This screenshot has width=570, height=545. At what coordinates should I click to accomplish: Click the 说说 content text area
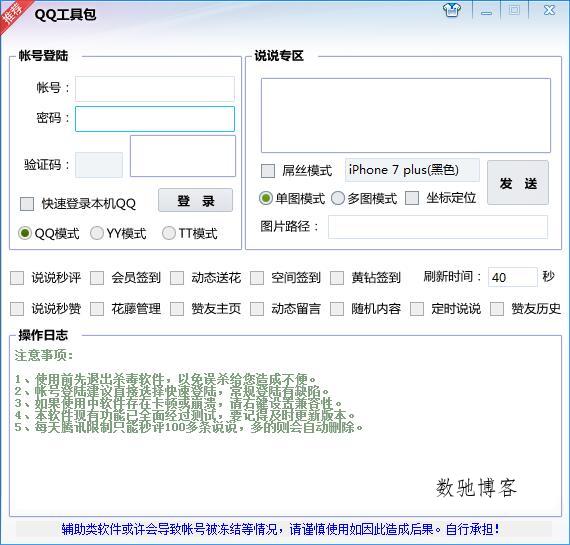[x=406, y=115]
